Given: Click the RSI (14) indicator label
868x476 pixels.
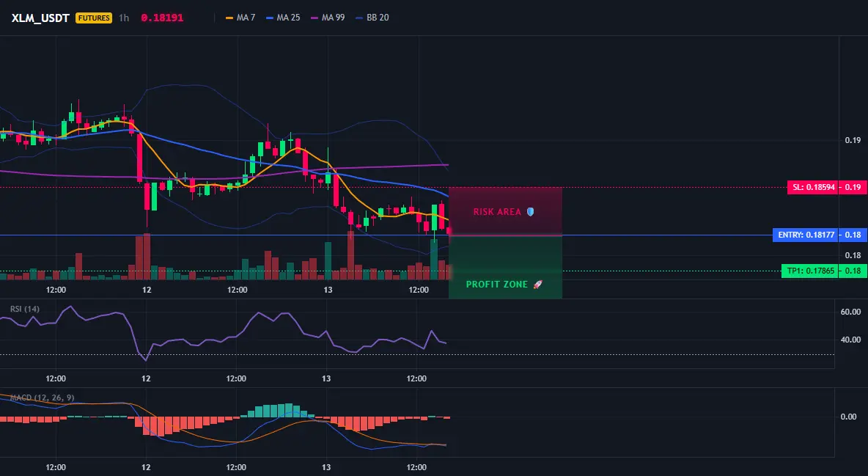Looking at the screenshot, I should (24, 309).
